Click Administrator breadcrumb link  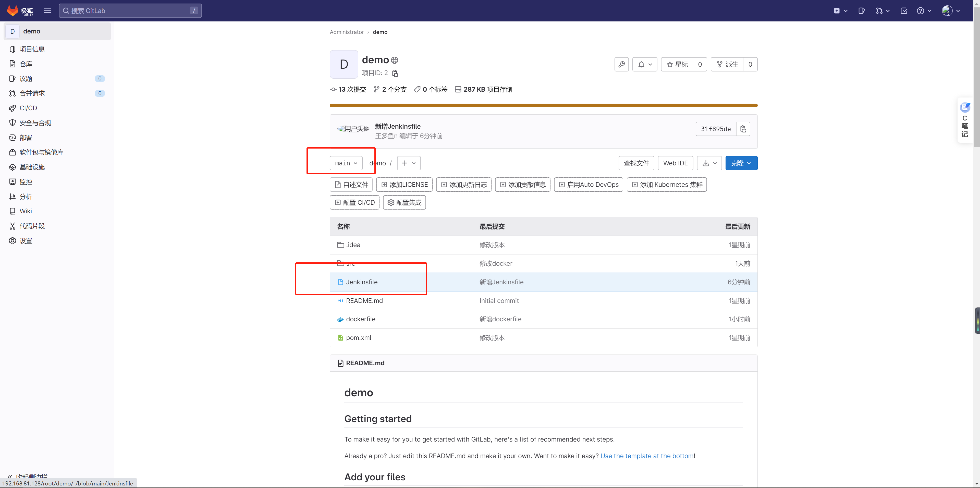click(347, 32)
